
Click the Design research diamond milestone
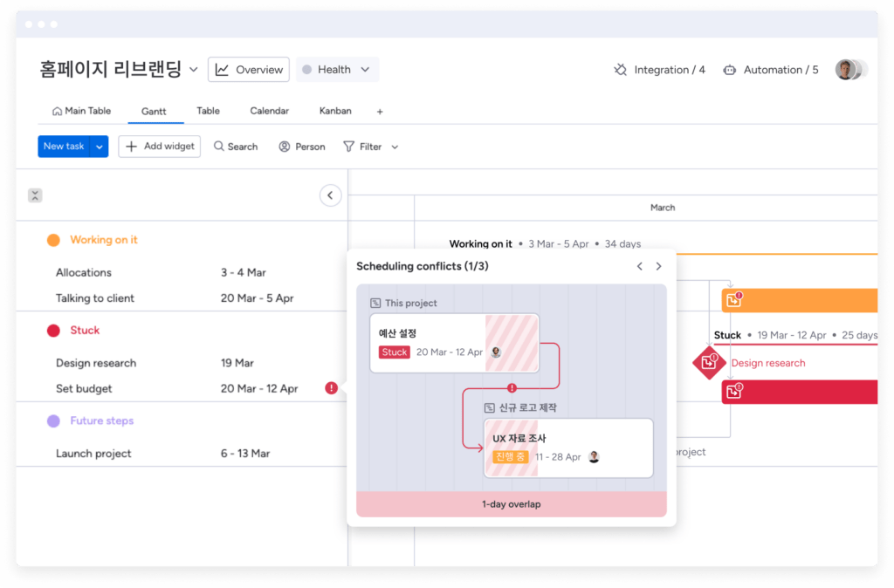click(708, 362)
